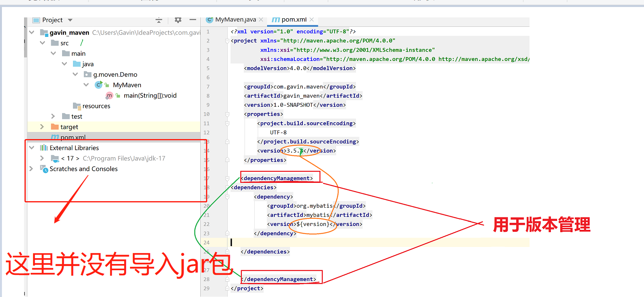Fold the dependencies block on line 18
The image size is (644, 297).
point(227,188)
